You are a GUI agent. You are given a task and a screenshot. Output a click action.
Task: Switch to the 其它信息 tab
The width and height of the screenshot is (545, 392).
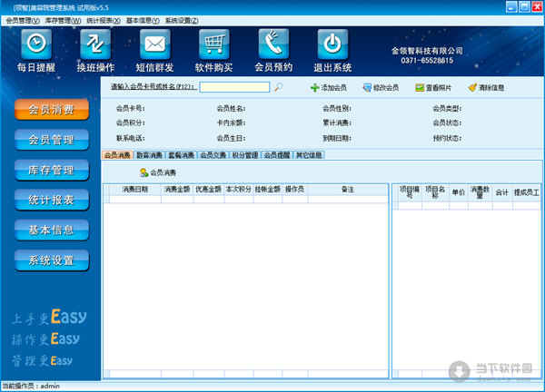[309, 155]
